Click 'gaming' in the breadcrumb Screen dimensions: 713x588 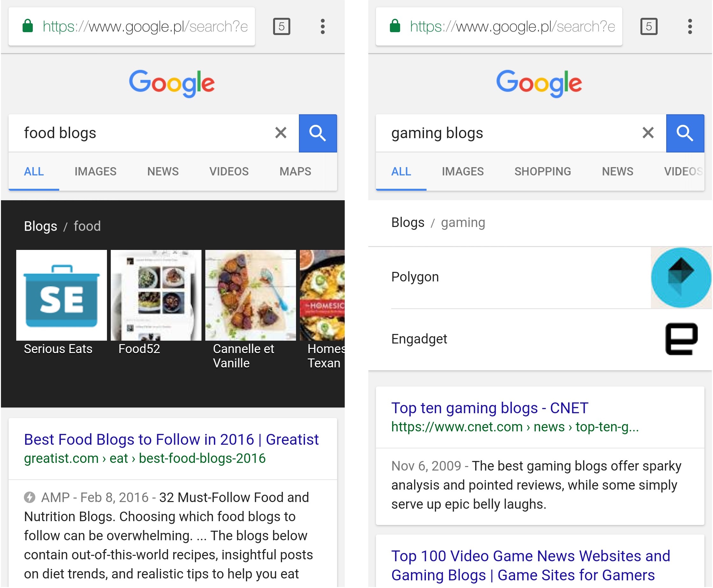pyautogui.click(x=463, y=223)
